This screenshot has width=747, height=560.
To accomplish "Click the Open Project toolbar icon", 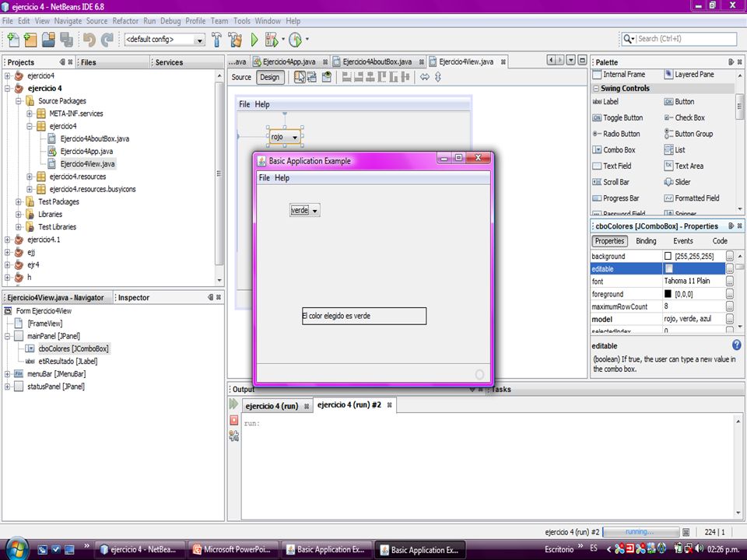I will point(48,40).
